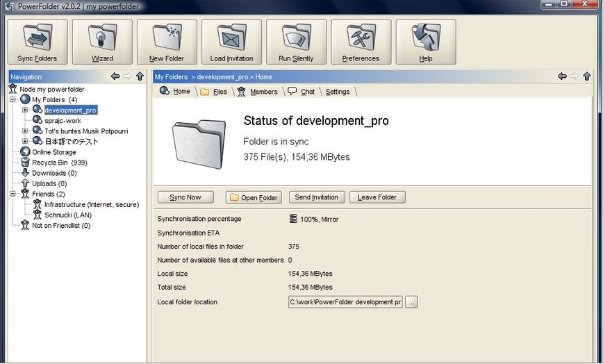Go forward in Navigation panel header
Image resolution: width=603 pixels, height=364 pixels.
click(127, 76)
